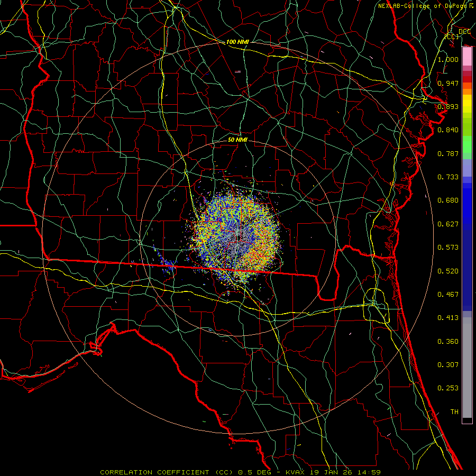Click the 0.413 legend value
This screenshot has width=476, height=476.
click(448, 318)
